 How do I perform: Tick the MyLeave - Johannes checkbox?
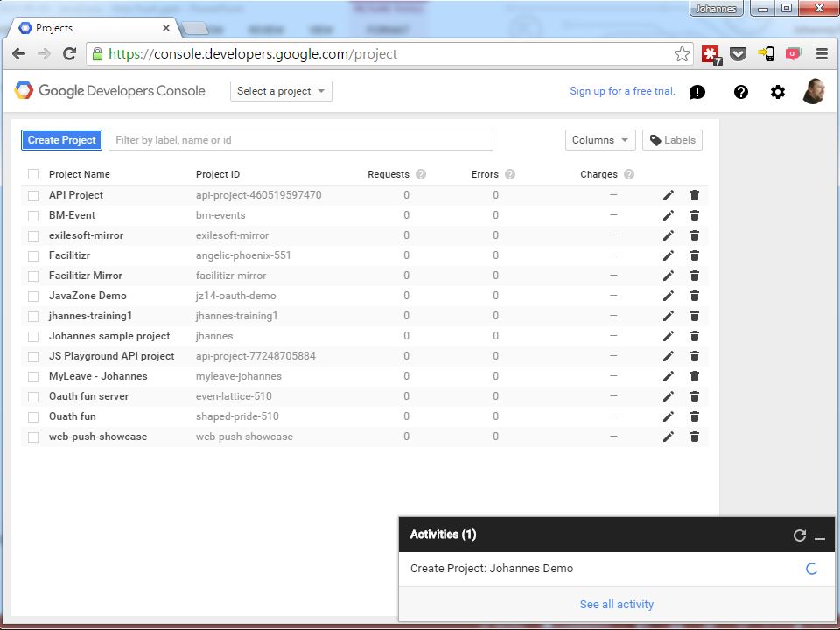tap(33, 376)
